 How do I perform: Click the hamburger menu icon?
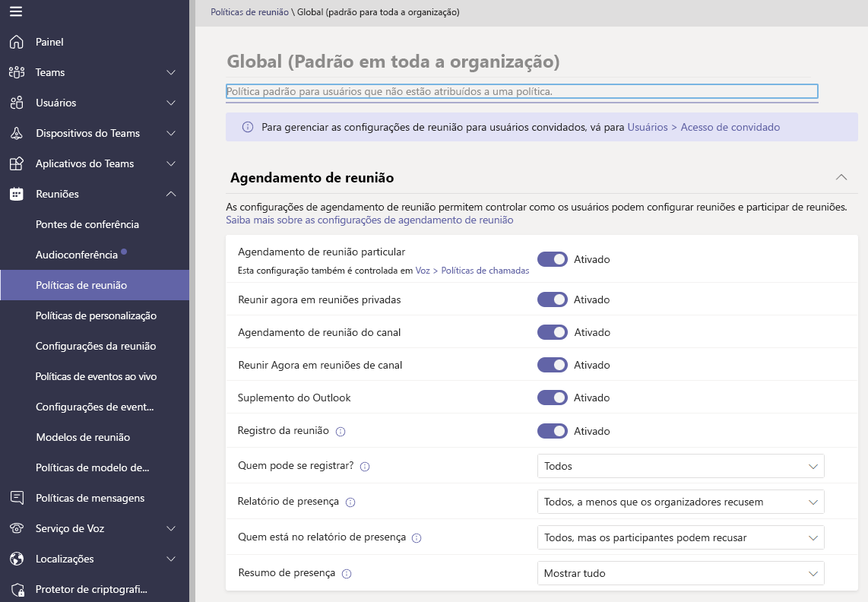[16, 11]
